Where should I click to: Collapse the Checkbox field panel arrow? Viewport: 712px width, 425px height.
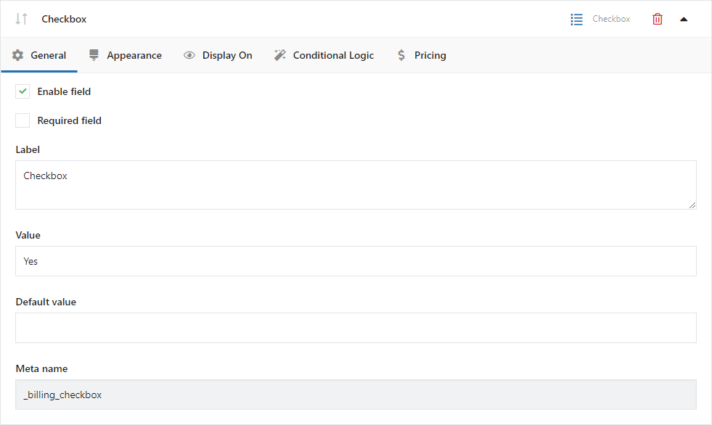pos(683,20)
